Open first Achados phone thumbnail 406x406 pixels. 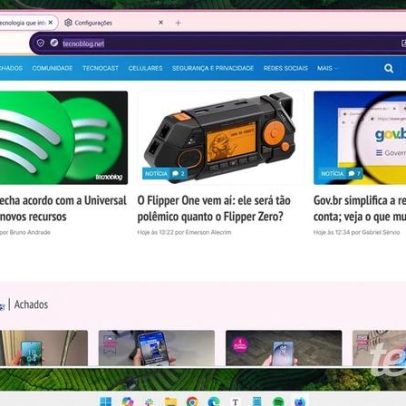coord(44,348)
